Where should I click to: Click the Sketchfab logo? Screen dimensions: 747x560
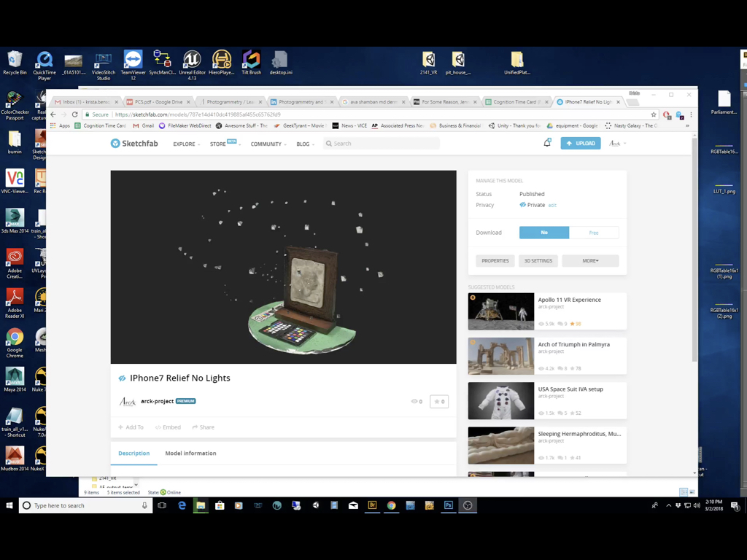click(x=134, y=144)
